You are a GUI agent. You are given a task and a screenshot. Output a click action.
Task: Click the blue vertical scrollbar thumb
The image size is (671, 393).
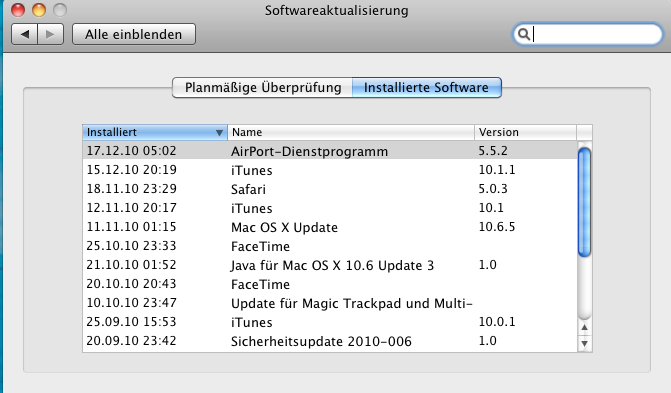(585, 202)
